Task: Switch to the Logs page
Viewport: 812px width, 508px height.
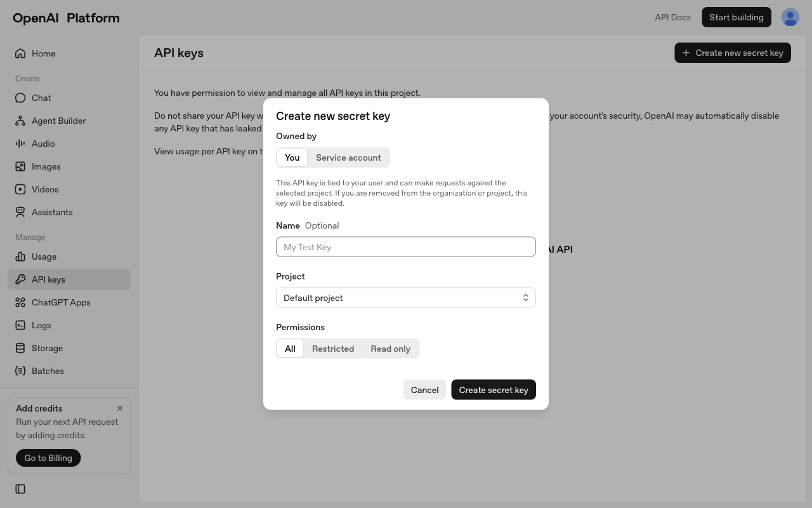Action: coord(41,325)
